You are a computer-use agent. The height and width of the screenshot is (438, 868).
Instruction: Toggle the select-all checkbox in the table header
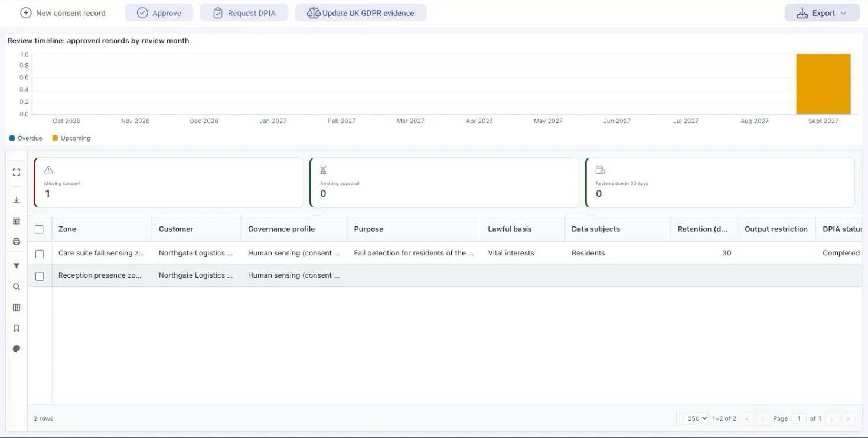coord(40,229)
